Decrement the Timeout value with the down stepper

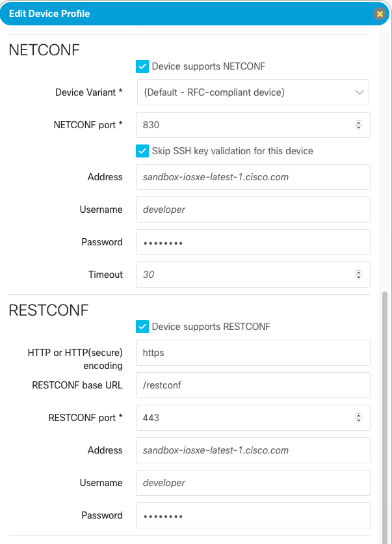coord(359,277)
